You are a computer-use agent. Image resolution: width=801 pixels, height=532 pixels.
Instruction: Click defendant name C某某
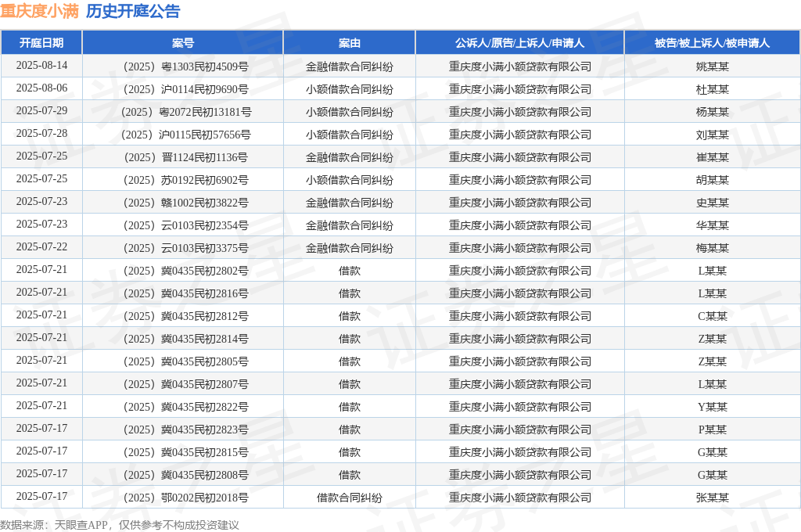712,316
